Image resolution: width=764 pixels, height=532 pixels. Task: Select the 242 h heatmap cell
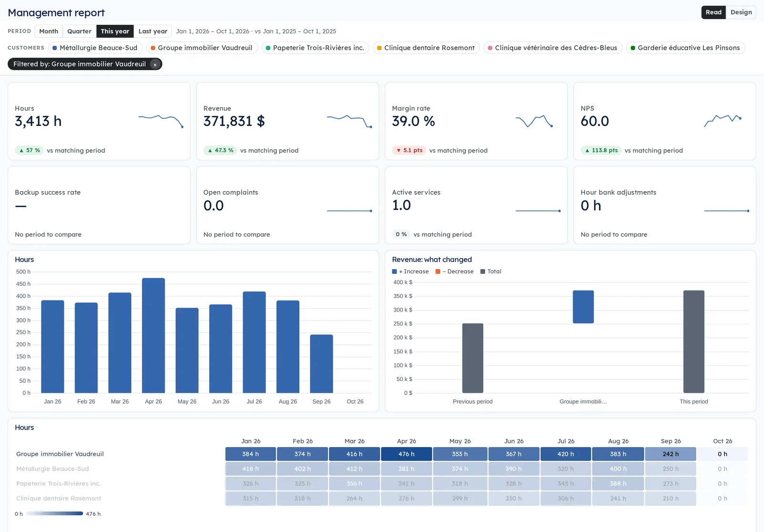click(670, 454)
